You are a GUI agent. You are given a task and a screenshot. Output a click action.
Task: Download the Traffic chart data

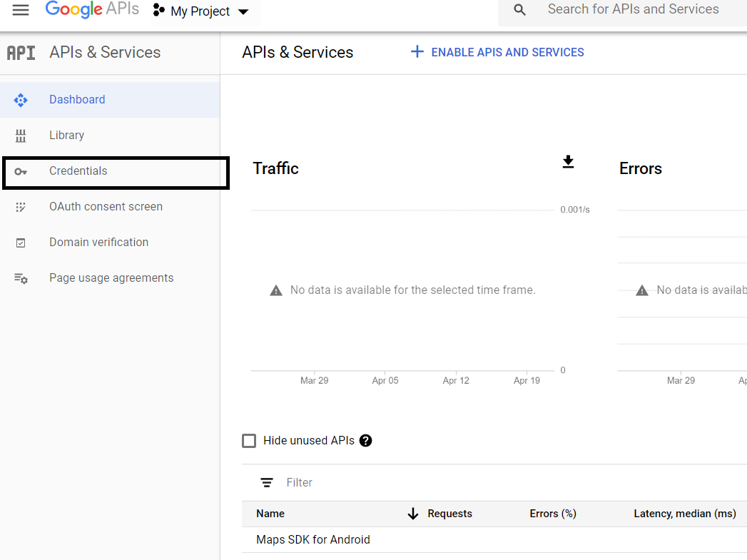coord(568,162)
